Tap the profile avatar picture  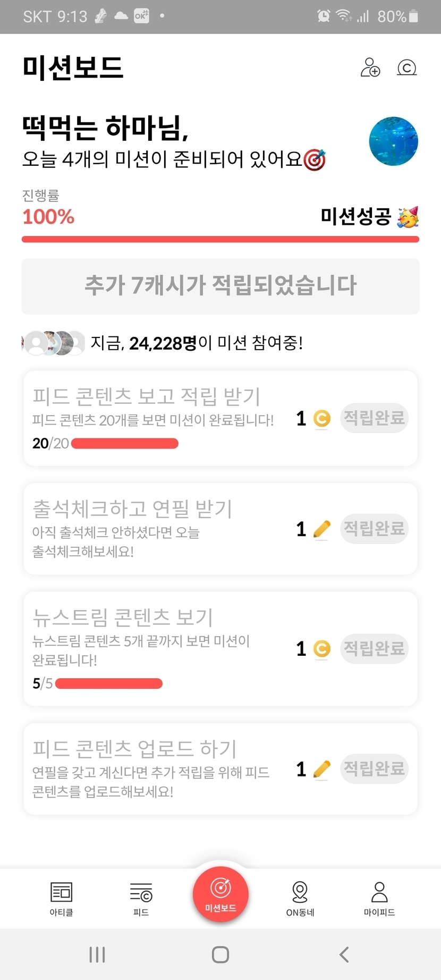click(393, 141)
